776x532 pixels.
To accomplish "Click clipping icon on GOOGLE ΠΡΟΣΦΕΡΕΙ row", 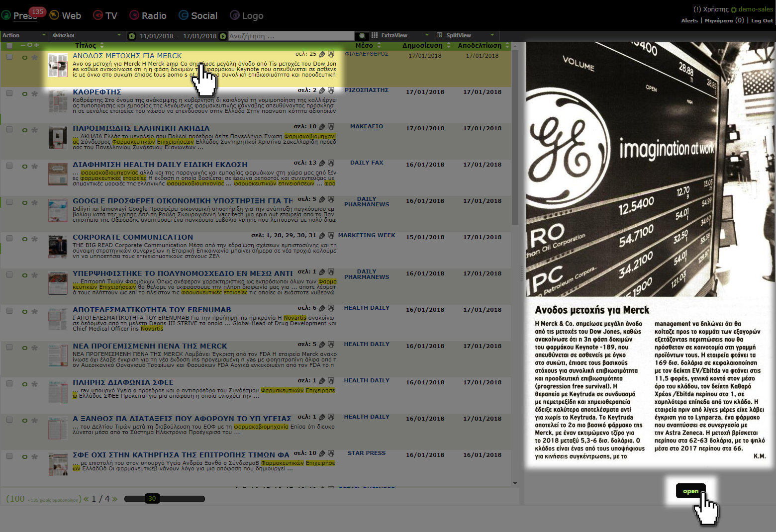I will (x=331, y=199).
